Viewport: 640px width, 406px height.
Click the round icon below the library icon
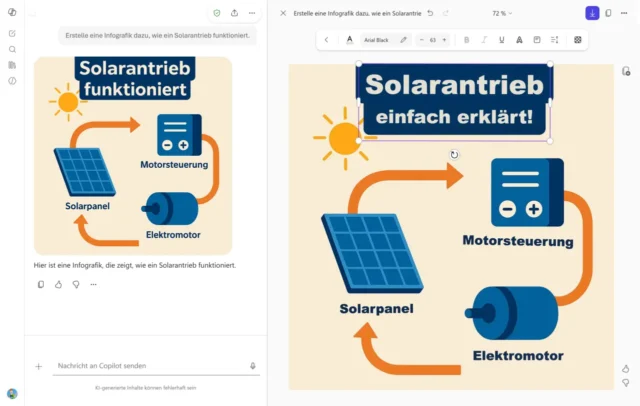coord(12,81)
